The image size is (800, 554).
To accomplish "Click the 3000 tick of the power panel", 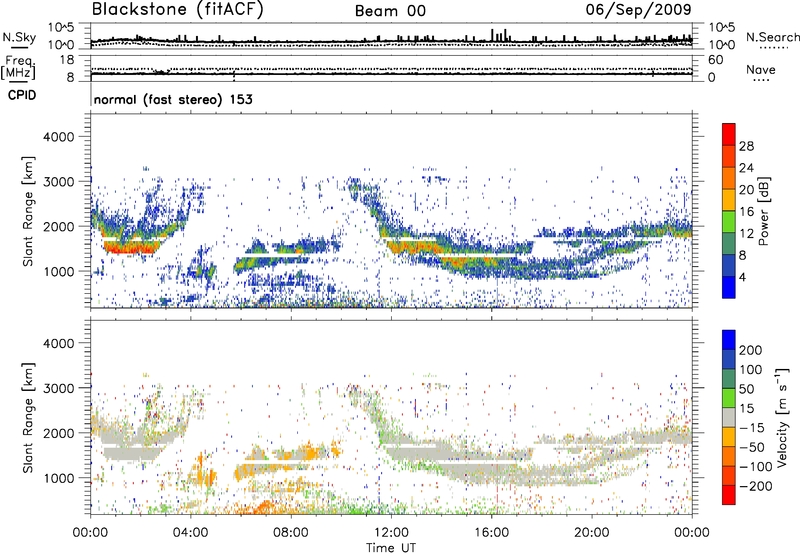I will (x=59, y=182).
